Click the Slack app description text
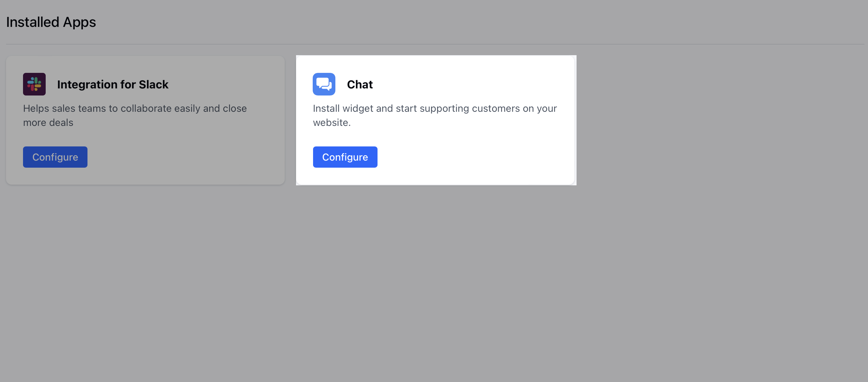Screen dimensions: 868x382 135,115
